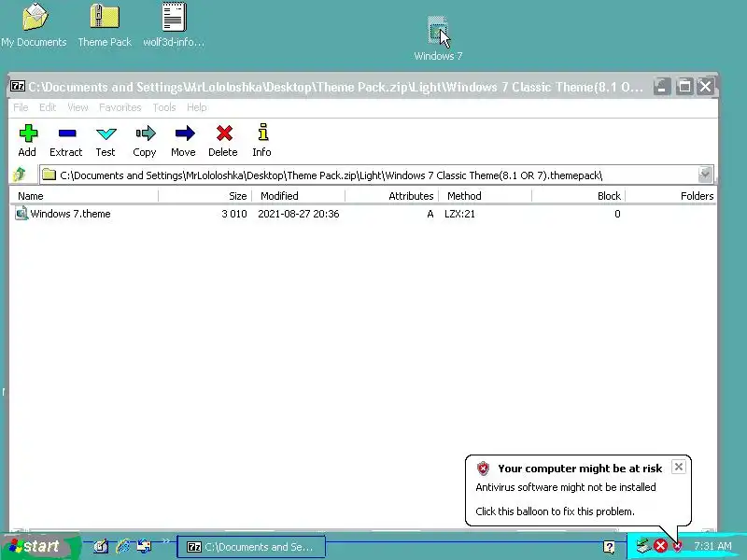Click the 7:31 AM taskbar clock
The image size is (747, 560).
coord(712,546)
